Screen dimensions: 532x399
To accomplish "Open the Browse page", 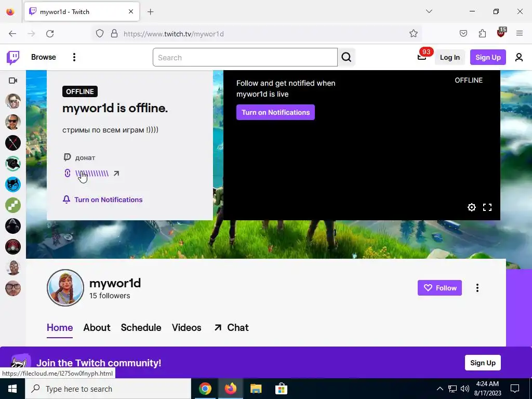I will point(44,57).
